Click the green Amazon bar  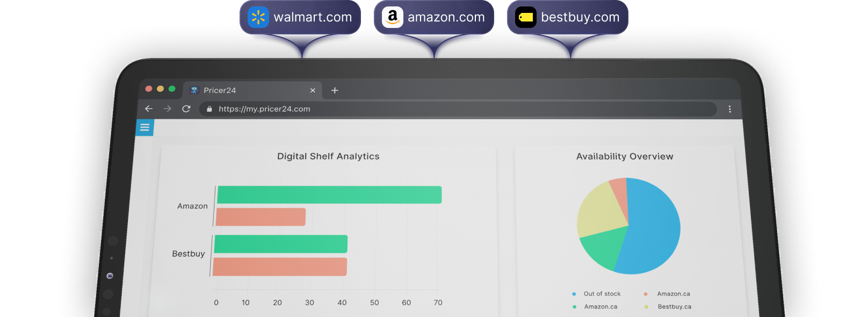(x=329, y=194)
